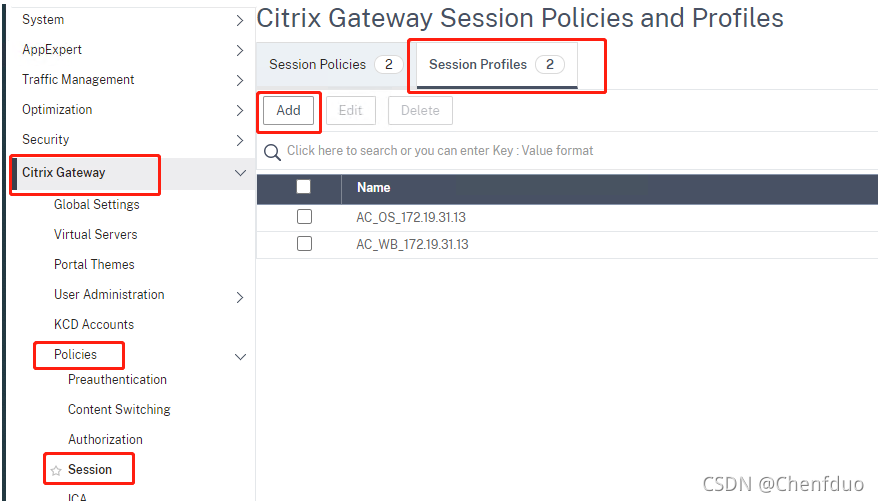Click the Delete button
The width and height of the screenshot is (879, 502).
[x=420, y=111]
